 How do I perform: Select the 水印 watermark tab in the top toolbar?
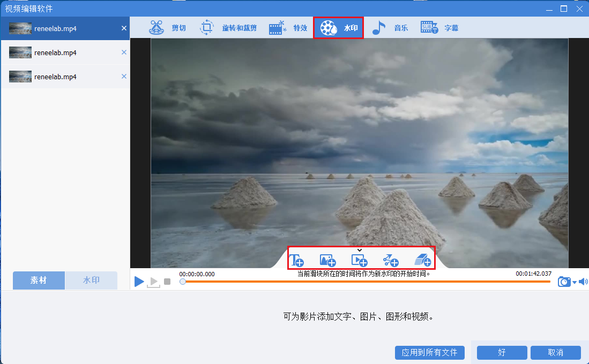pyautogui.click(x=339, y=28)
